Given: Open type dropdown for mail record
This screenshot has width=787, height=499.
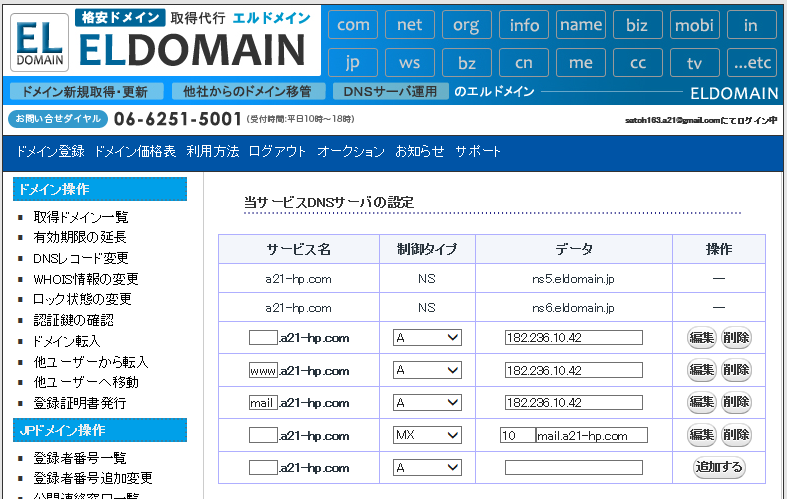Looking at the screenshot, I should tap(427, 403).
